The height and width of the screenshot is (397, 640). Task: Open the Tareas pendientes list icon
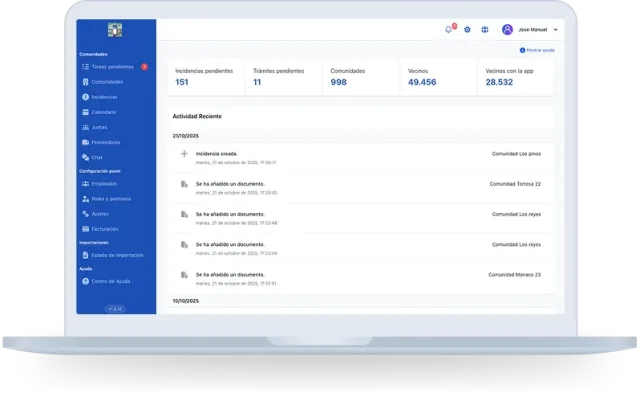coord(85,67)
